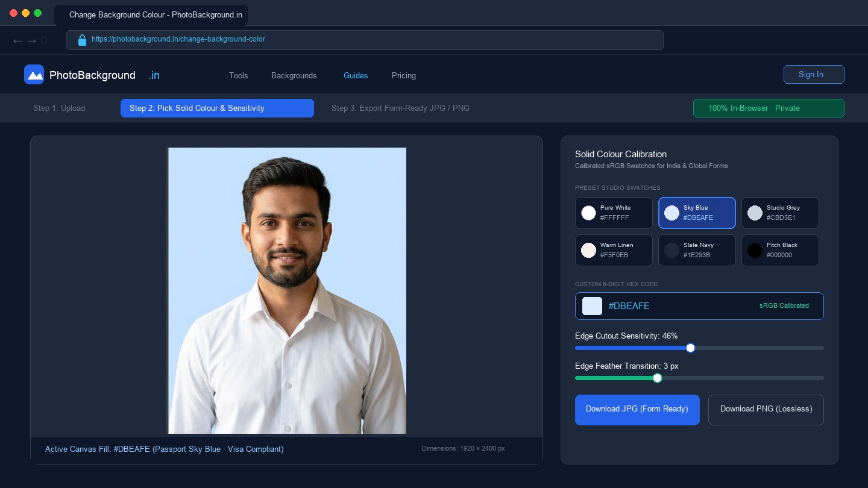Select the Sky Blue #DBEAFE swatch preset
868x488 pixels.
[697, 213]
